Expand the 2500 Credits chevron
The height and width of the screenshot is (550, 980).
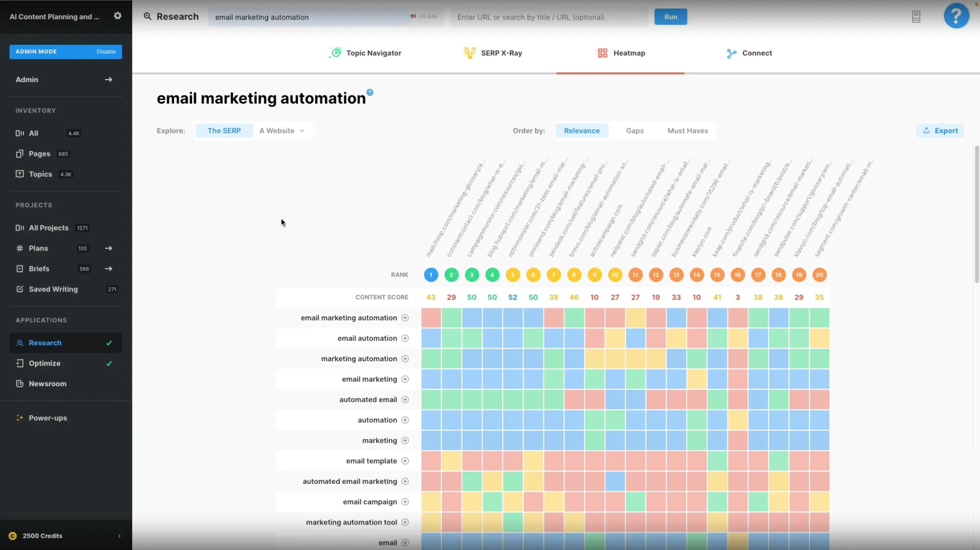click(x=119, y=536)
